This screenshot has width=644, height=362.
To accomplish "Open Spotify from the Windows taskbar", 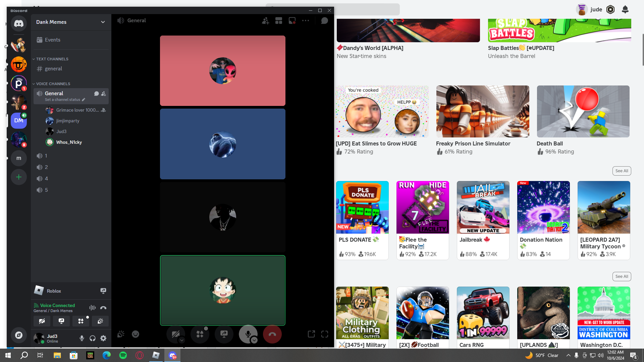I will [x=123, y=355].
